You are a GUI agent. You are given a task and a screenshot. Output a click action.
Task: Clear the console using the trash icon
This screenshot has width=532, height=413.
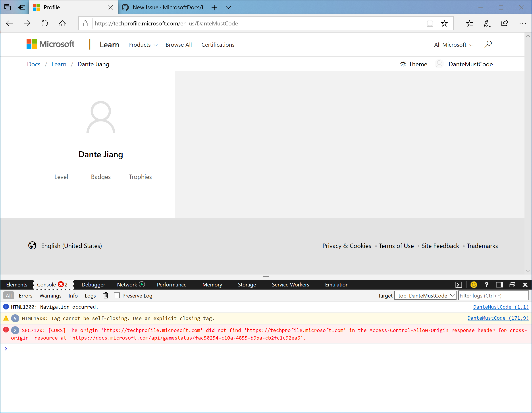click(x=106, y=295)
